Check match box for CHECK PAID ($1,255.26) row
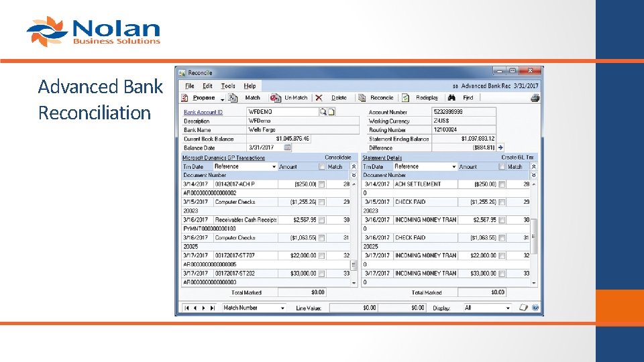644x362 pixels. (502, 202)
